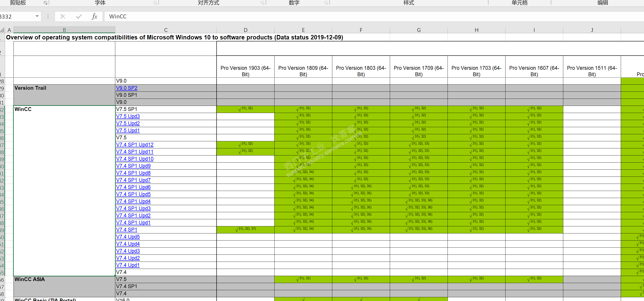Screen dimensions: 644x301
Task: Select column G header
Action: pos(419,30)
